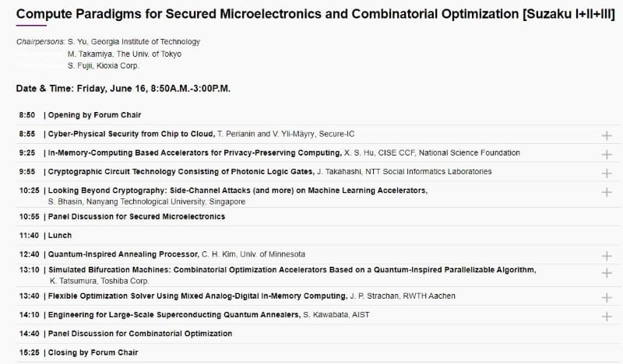
Task: Click the Closing by Forum Chair entry
Action: (x=93, y=352)
